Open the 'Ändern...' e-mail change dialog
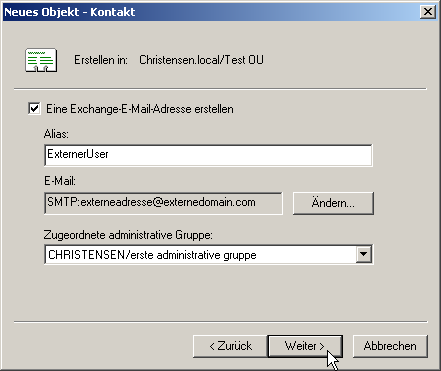This screenshot has width=441, height=371. [333, 203]
